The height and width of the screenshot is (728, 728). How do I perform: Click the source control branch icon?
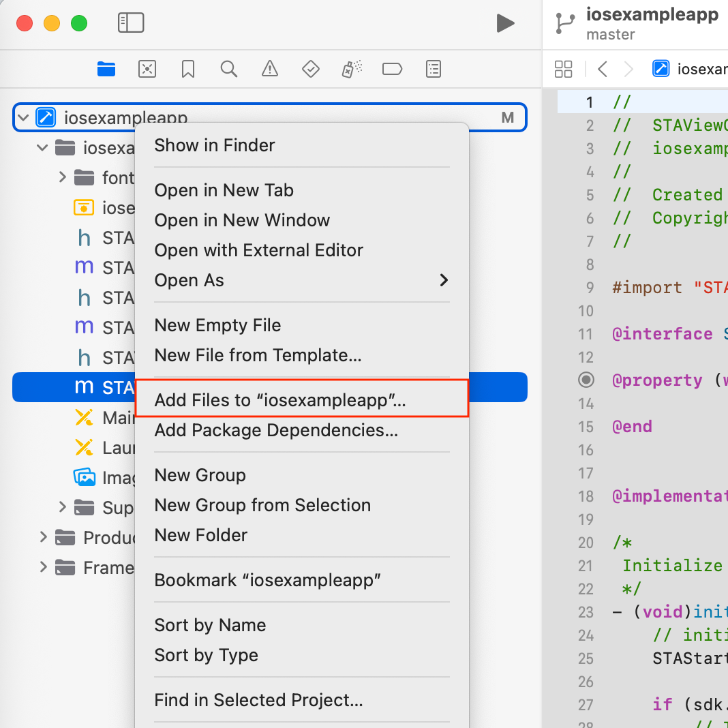click(564, 23)
